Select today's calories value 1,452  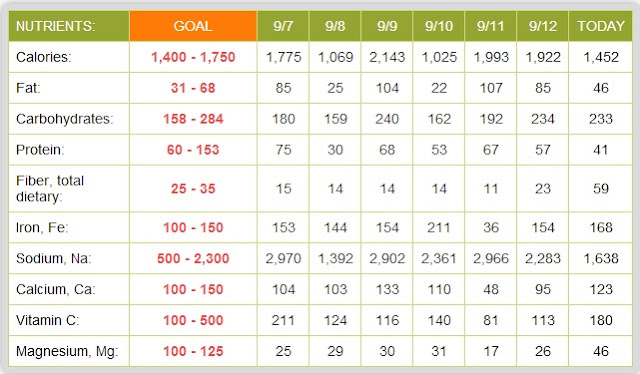601,57
